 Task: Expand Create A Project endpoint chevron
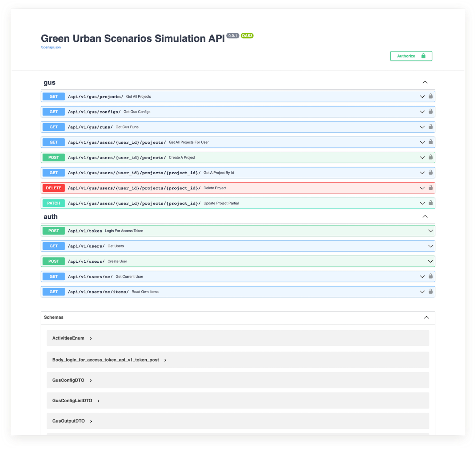(x=422, y=157)
